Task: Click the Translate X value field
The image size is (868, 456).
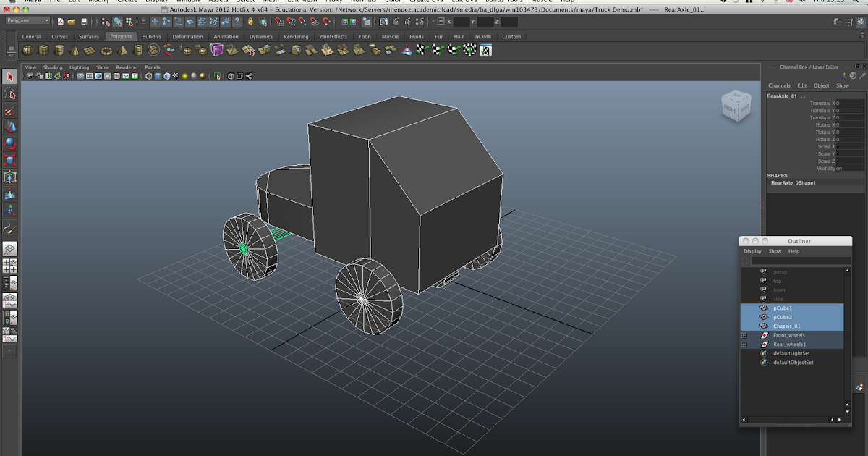Action: [x=850, y=104]
